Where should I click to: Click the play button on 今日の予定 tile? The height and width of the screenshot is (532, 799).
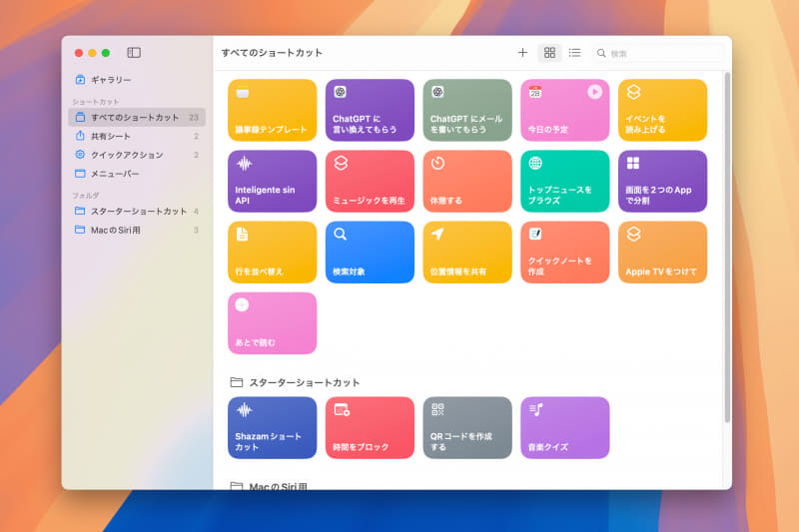click(594, 92)
